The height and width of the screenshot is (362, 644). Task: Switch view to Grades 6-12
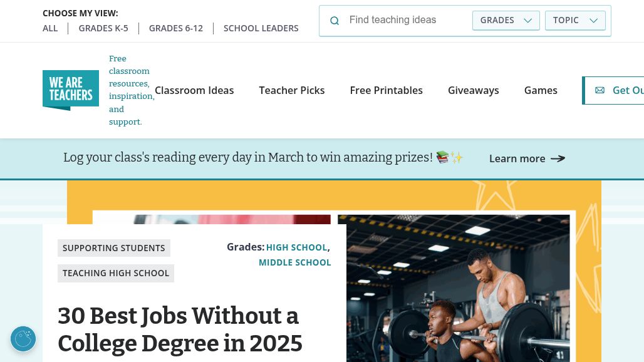(176, 28)
